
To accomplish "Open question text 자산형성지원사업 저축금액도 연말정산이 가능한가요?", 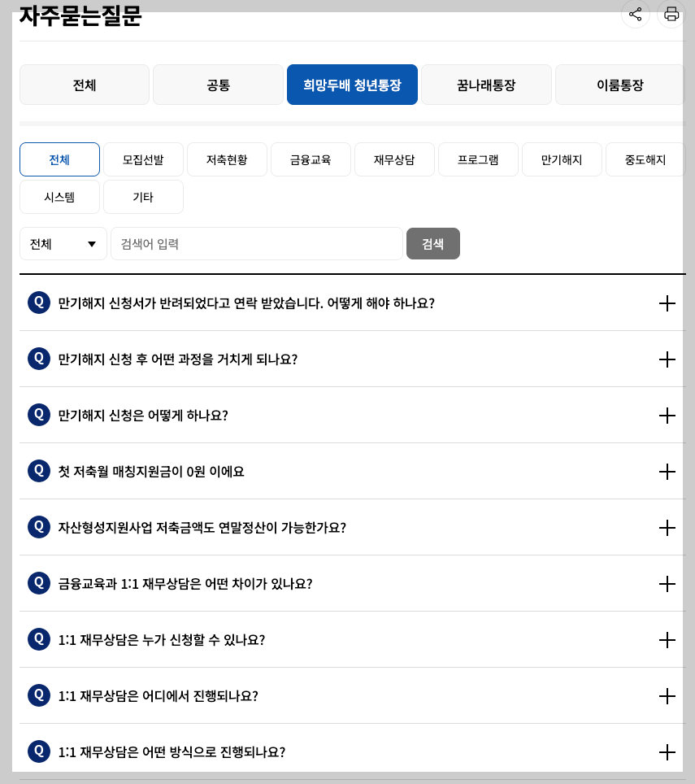I will 202,528.
